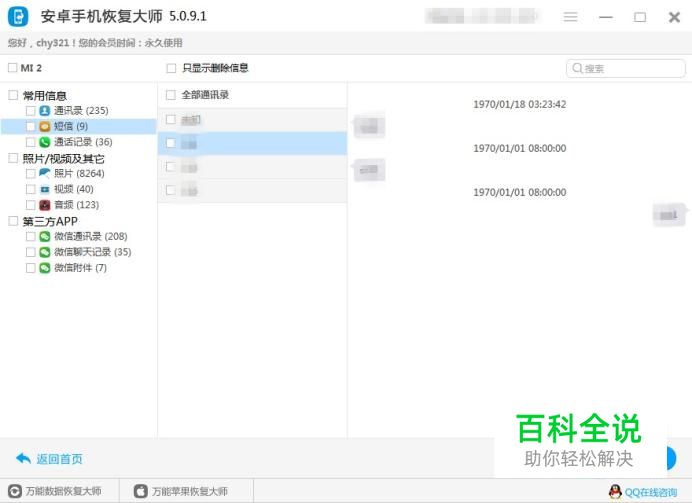Check the MI 2 device checkbox
The width and height of the screenshot is (692, 503).
pyautogui.click(x=12, y=68)
